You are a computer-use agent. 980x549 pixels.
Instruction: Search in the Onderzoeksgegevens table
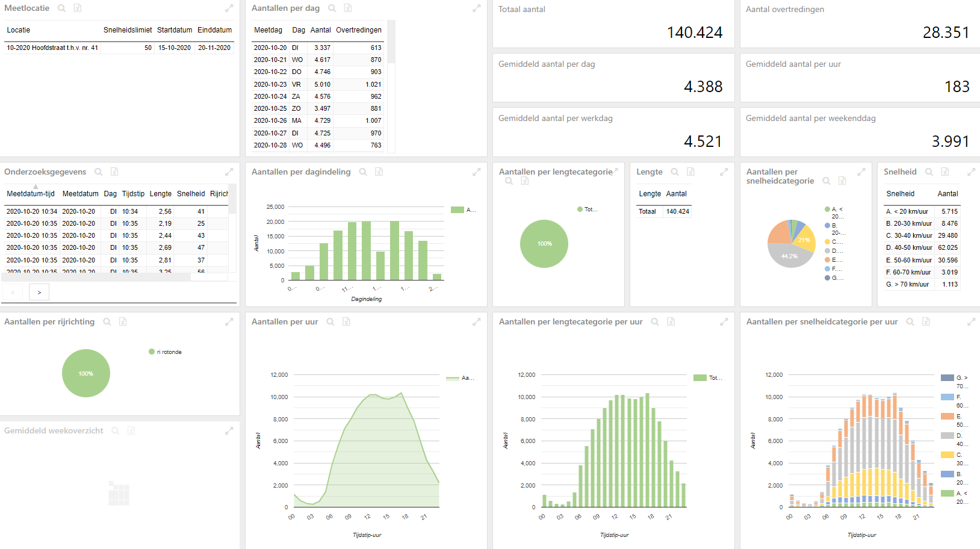pyautogui.click(x=99, y=172)
